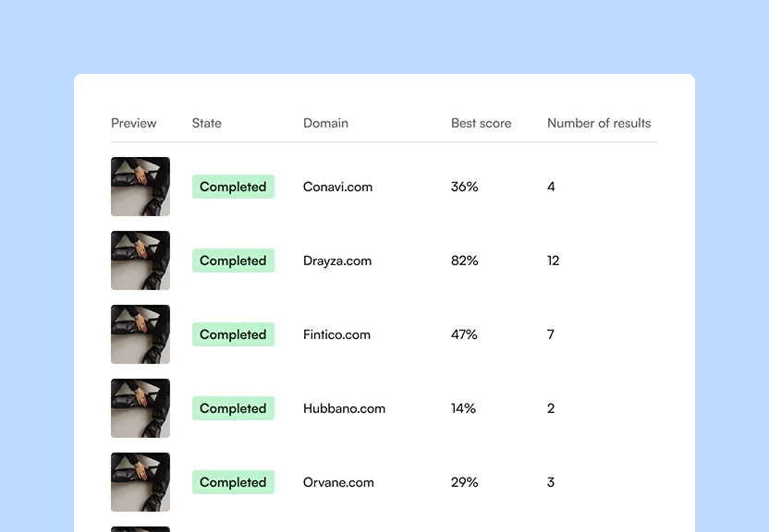This screenshot has width=769, height=532.
Task: Click result count 4 for Conavi.com
Action: point(551,187)
